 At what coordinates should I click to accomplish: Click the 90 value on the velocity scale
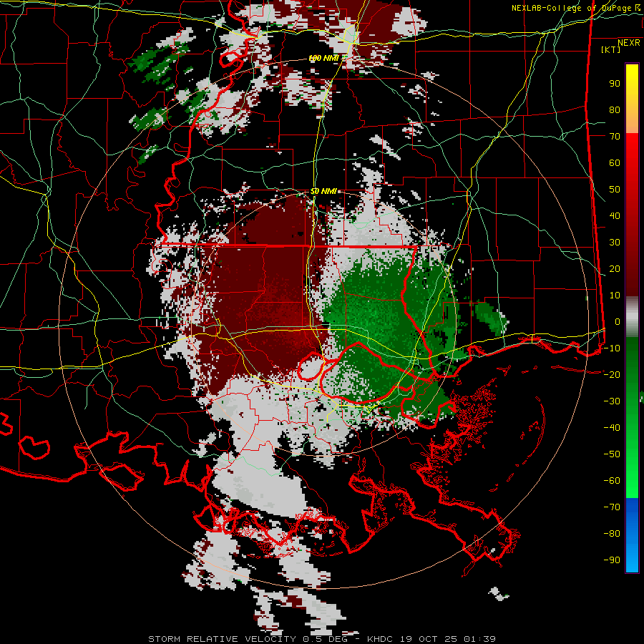[x=615, y=84]
